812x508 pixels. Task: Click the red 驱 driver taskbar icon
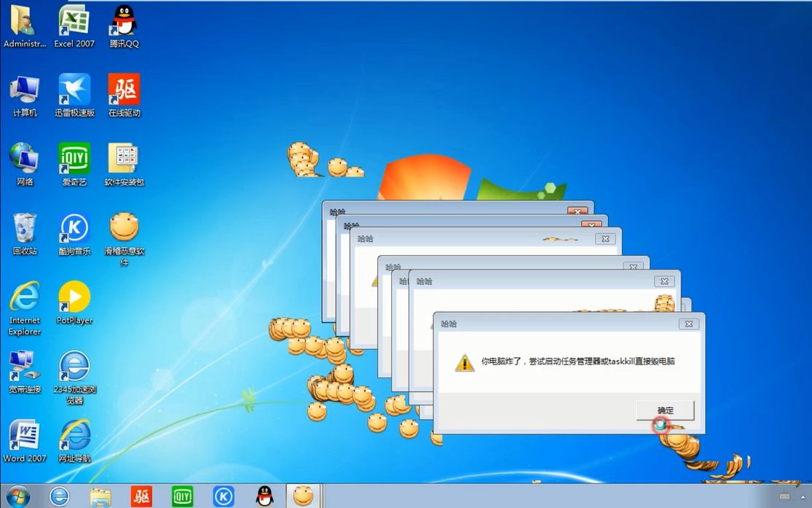[x=141, y=496]
